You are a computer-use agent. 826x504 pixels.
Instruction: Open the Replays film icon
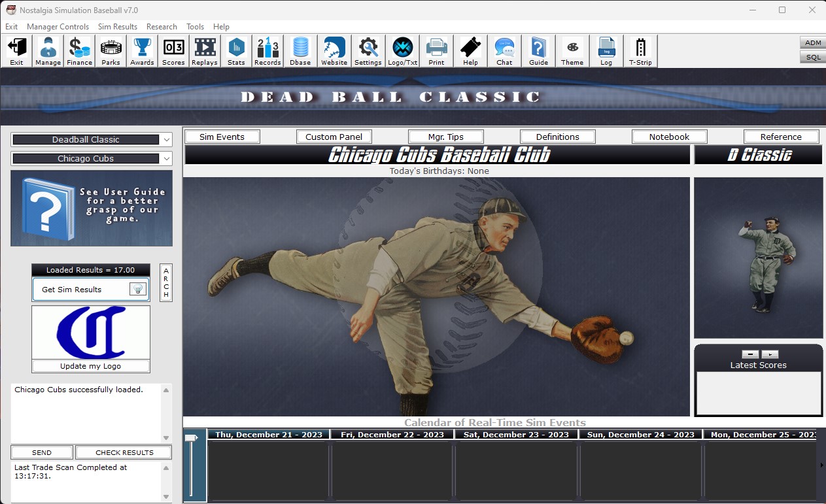coord(205,51)
